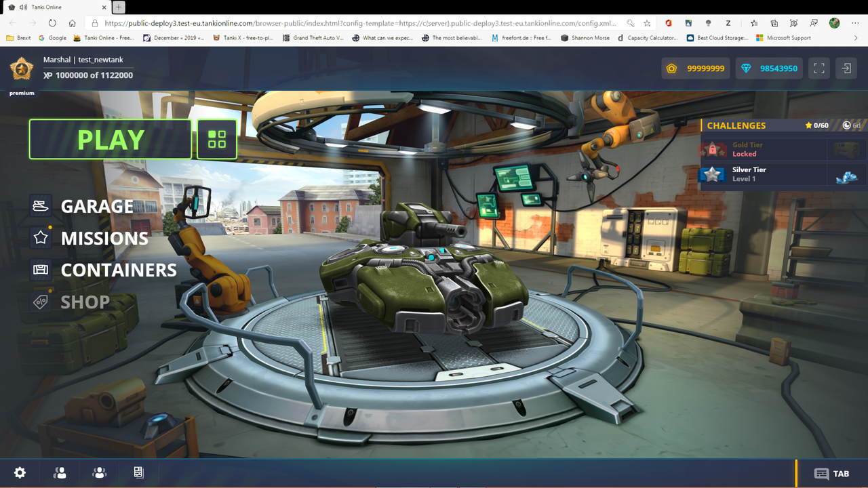Open the news list icon
This screenshot has height=488, width=868.
[138, 473]
